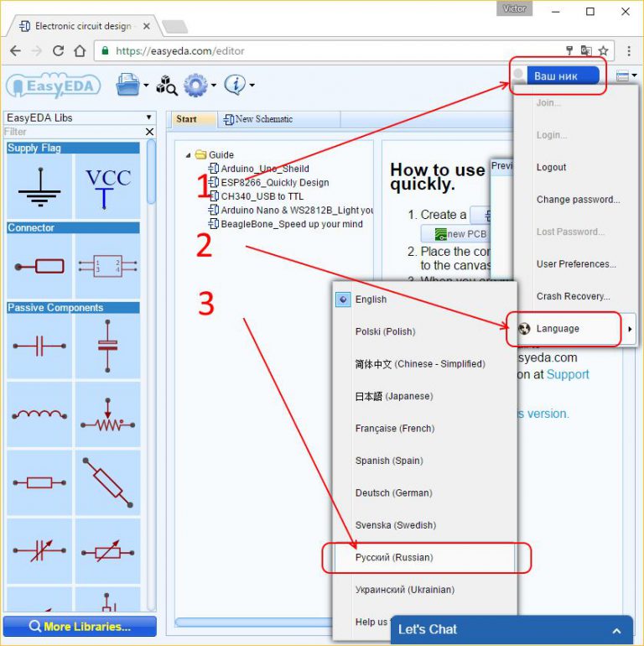Click the More Libraries button
This screenshot has width=644, height=646.
click(x=80, y=627)
